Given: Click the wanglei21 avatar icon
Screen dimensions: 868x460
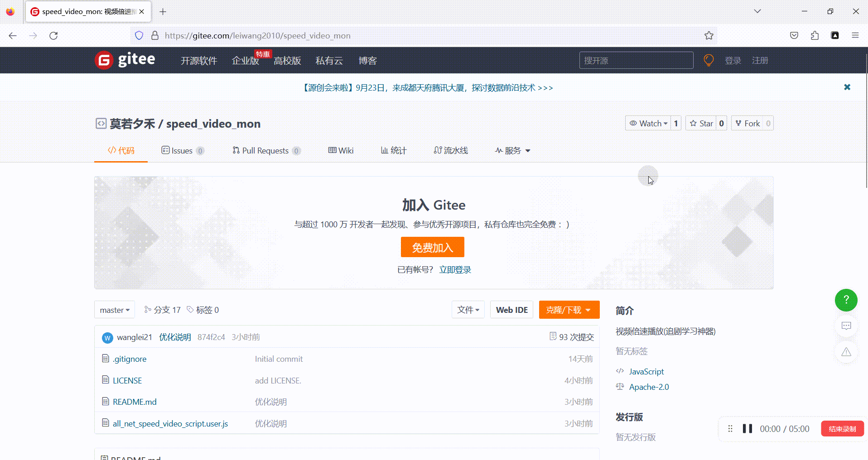Looking at the screenshot, I should tap(107, 338).
